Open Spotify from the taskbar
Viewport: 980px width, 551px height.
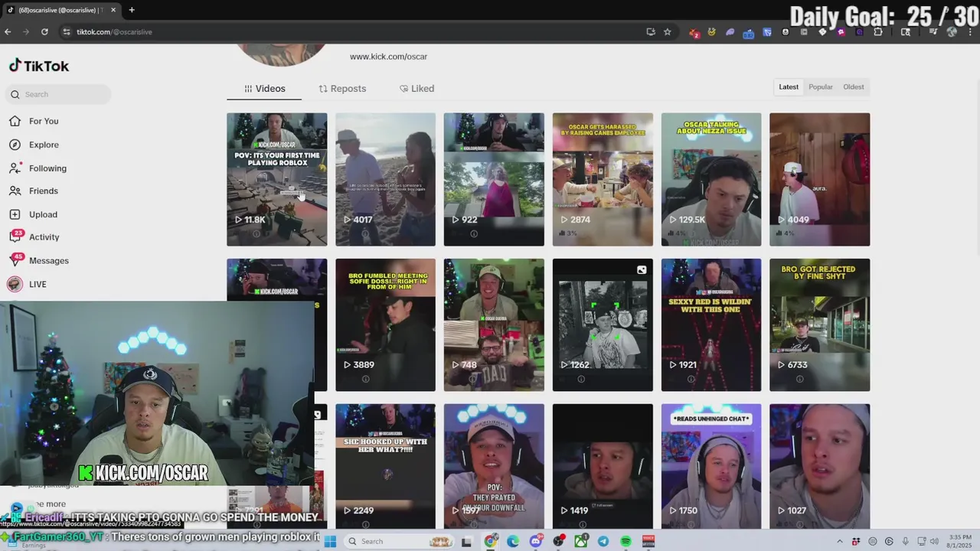point(626,541)
